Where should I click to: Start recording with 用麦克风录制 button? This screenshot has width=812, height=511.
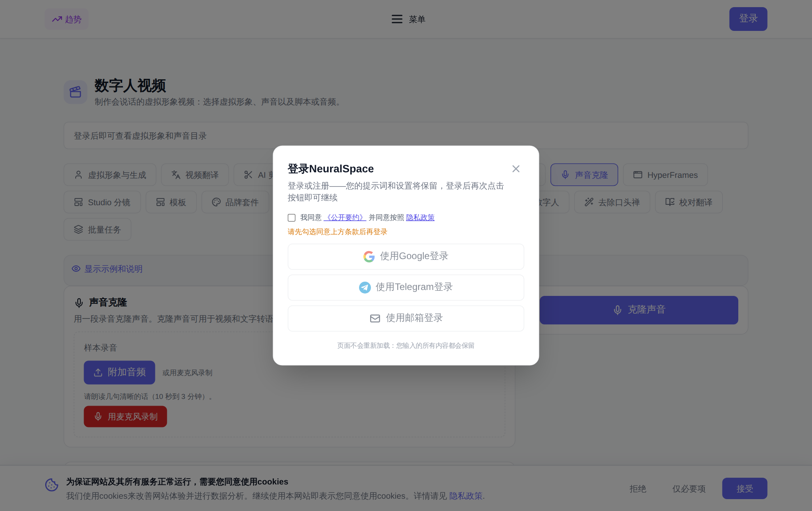click(125, 416)
